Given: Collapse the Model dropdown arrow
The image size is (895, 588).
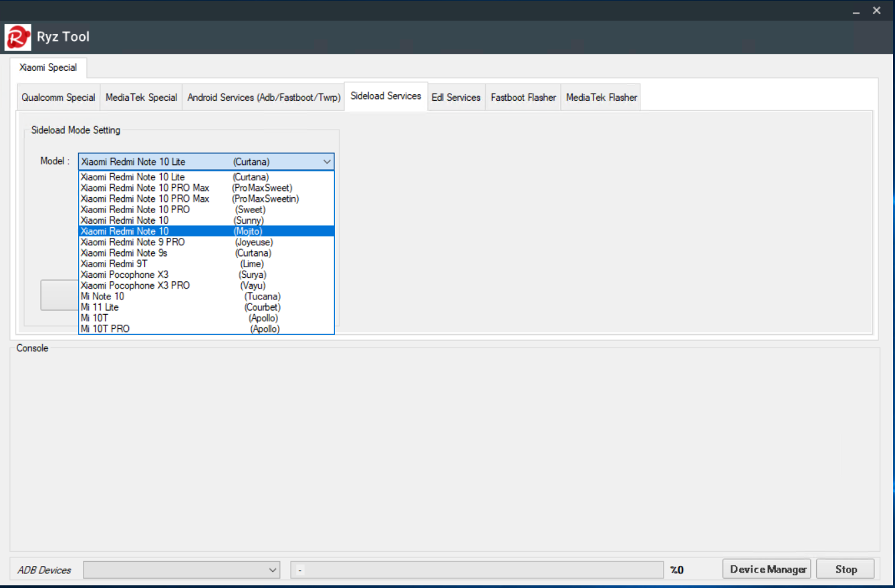Looking at the screenshot, I should point(327,162).
